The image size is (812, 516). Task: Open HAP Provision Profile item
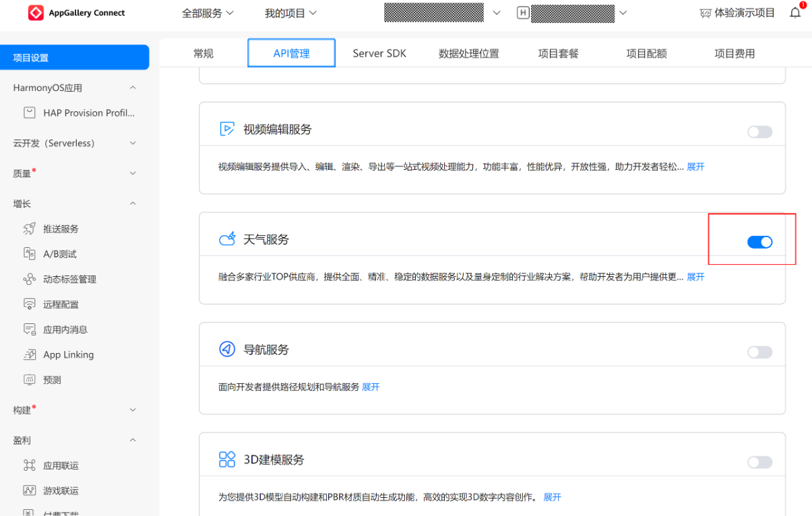(x=89, y=112)
